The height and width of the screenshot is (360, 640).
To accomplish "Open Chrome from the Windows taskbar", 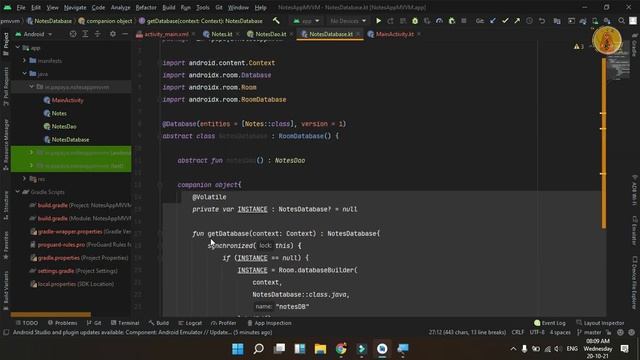I will 341,349.
